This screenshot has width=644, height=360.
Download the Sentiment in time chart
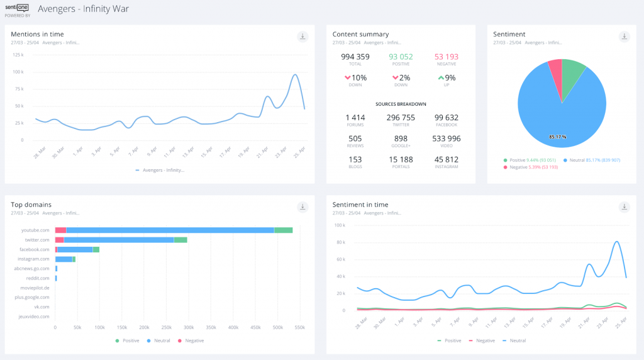(x=624, y=206)
